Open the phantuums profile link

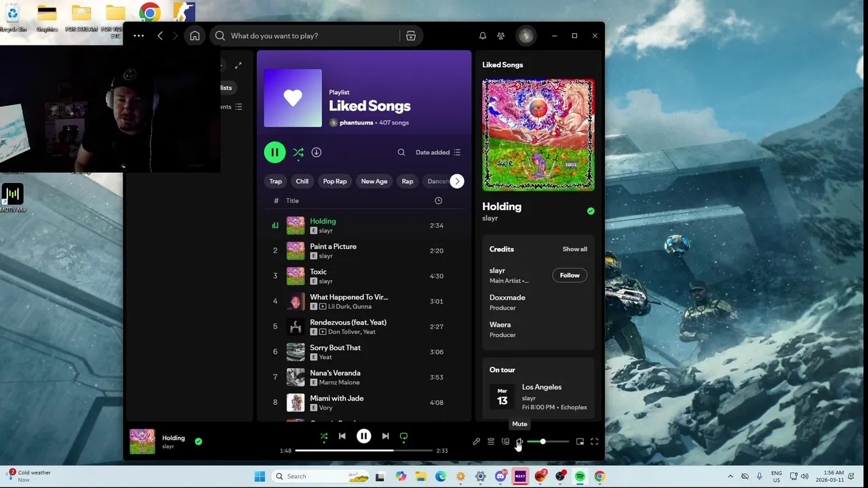coord(356,123)
